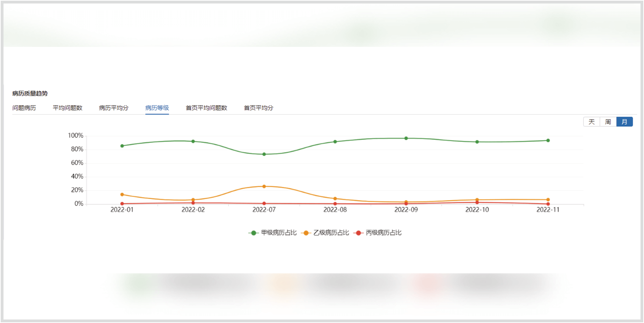Switch to the 首页平均分 tab
Viewport: 644px width, 323px height.
[258, 108]
